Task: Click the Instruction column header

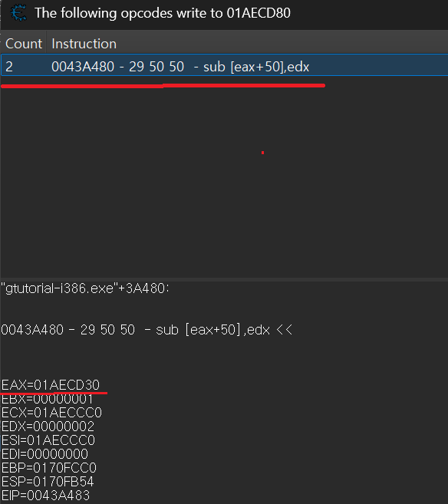Action: (x=84, y=44)
